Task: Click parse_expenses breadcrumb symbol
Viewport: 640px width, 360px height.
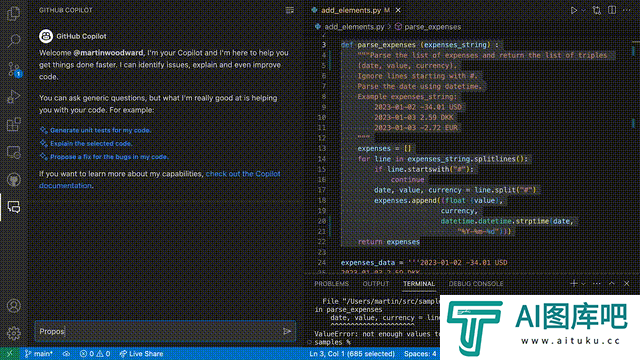Action: [432, 27]
